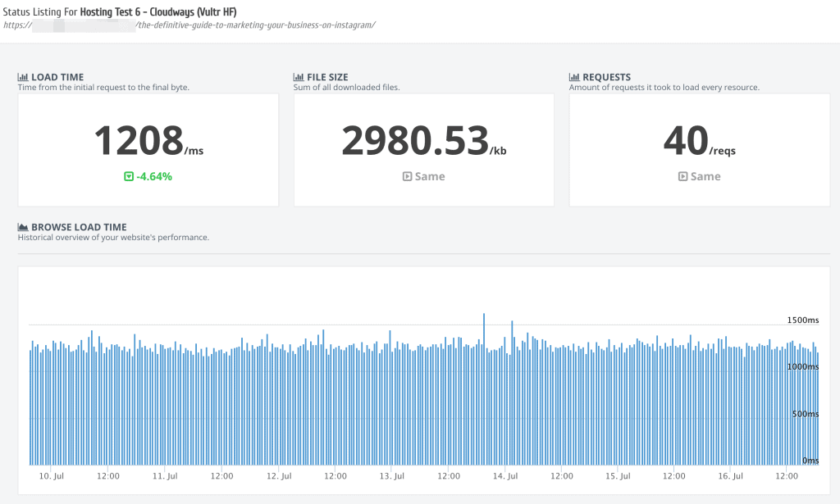Viewport: 840px width, 504px height.
Task: Select the 10. Jul date label
Action: coord(51,476)
